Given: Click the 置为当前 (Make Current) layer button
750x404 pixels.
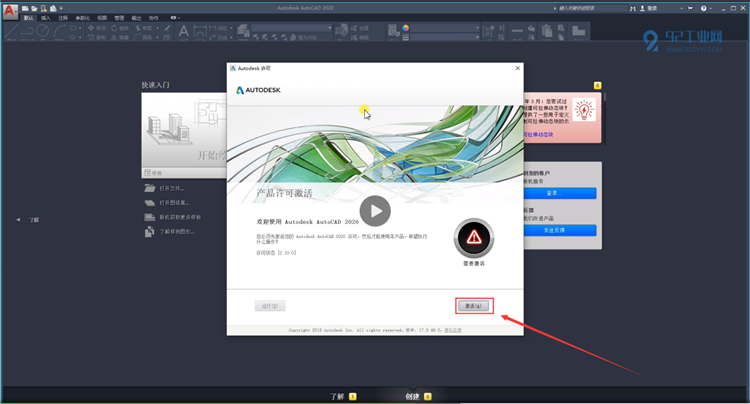Looking at the screenshot, I should [x=303, y=38].
